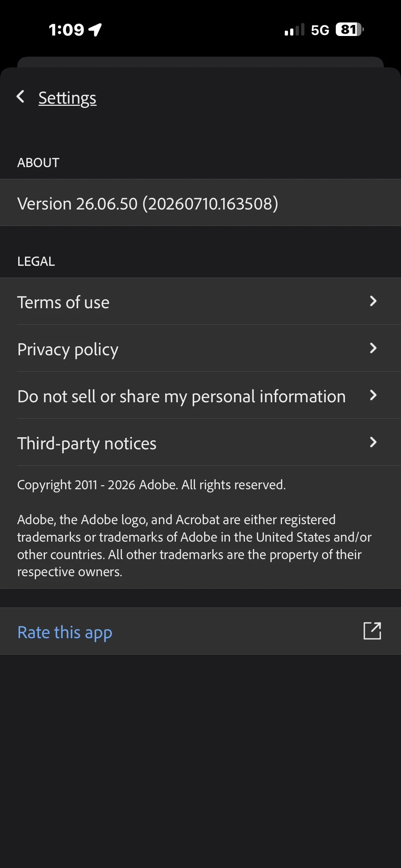Open Terms of use
This screenshot has height=868, width=401.
tap(200, 301)
